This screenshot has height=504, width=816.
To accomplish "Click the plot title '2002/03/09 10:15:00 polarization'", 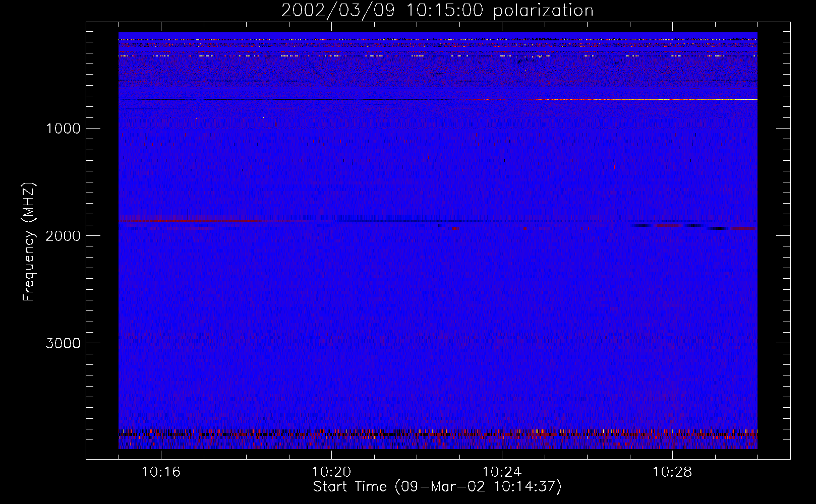I will click(x=437, y=11).
